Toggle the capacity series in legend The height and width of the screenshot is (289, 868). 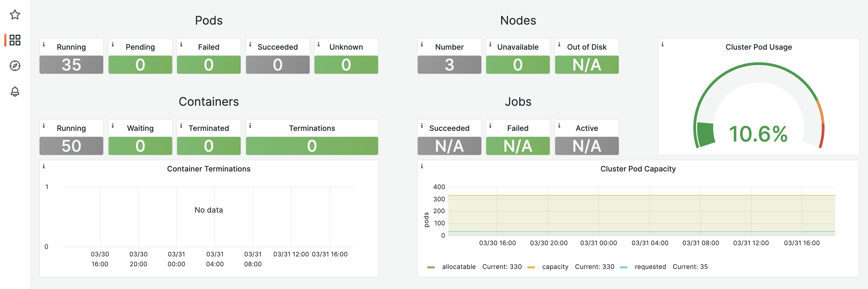[555, 267]
